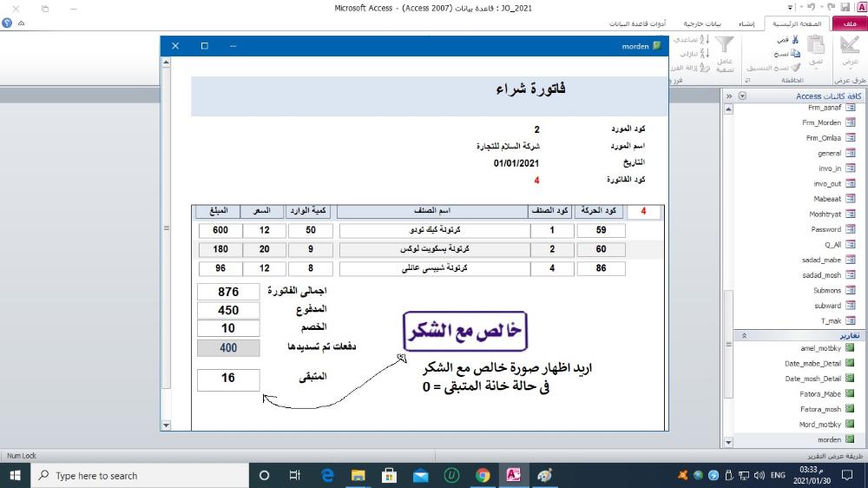Click the لصق Paste icon
This screenshot has width=868, height=488.
pos(815,45)
